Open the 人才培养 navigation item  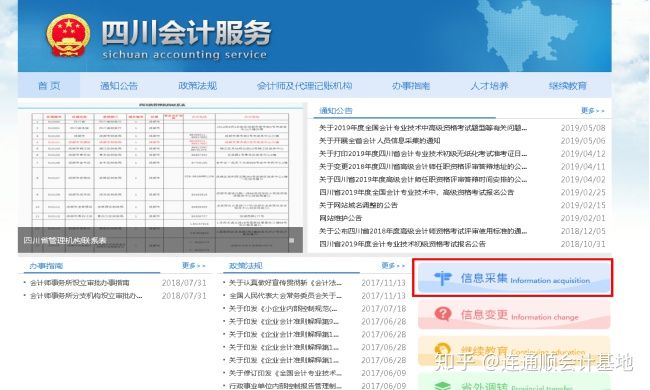coord(489,86)
